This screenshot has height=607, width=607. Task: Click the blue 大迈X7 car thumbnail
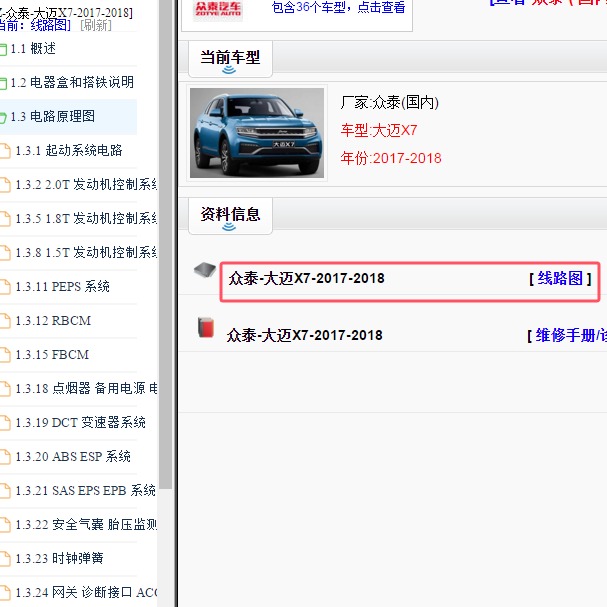pos(257,133)
